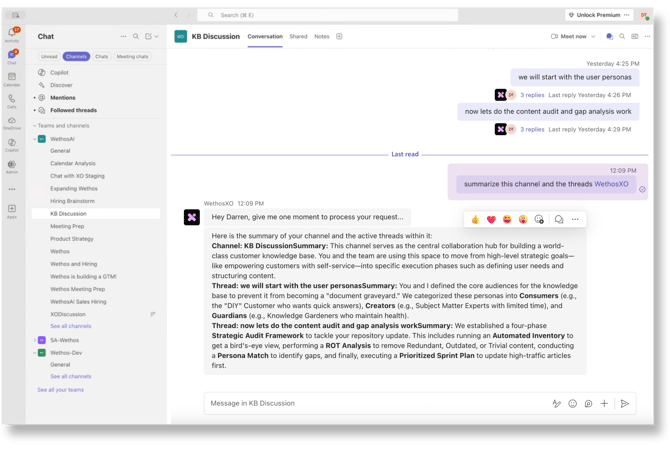This screenshot has height=452, width=670.
Task: Open the Calendar app from left rail
Action: (12, 78)
